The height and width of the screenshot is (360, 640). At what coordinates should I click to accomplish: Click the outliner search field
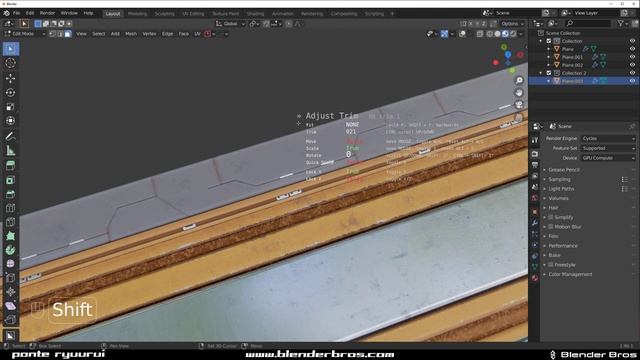click(589, 24)
